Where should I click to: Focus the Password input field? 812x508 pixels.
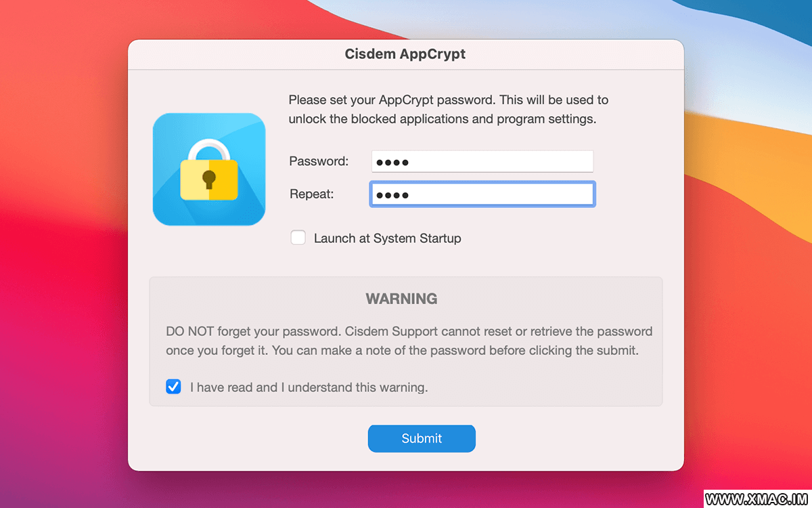pos(482,161)
